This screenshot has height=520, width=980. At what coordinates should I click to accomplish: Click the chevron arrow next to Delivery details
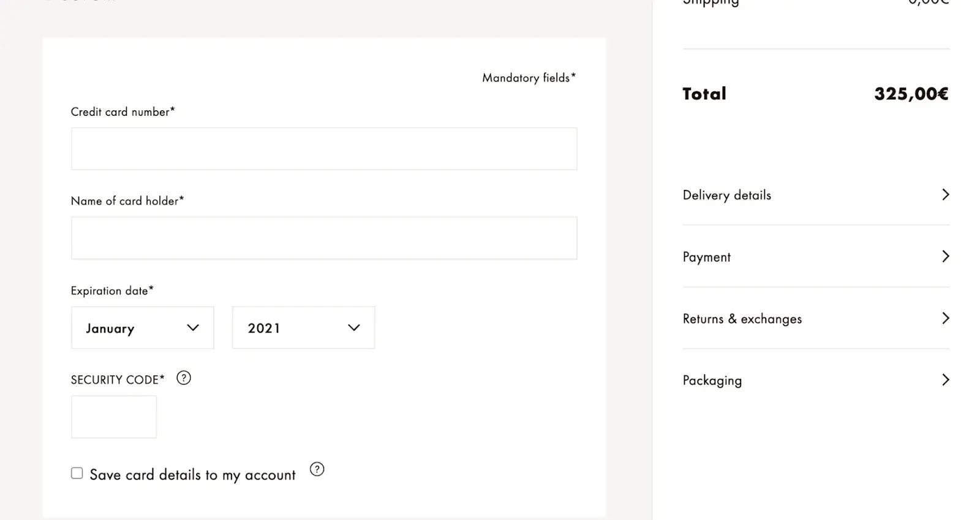[945, 195]
